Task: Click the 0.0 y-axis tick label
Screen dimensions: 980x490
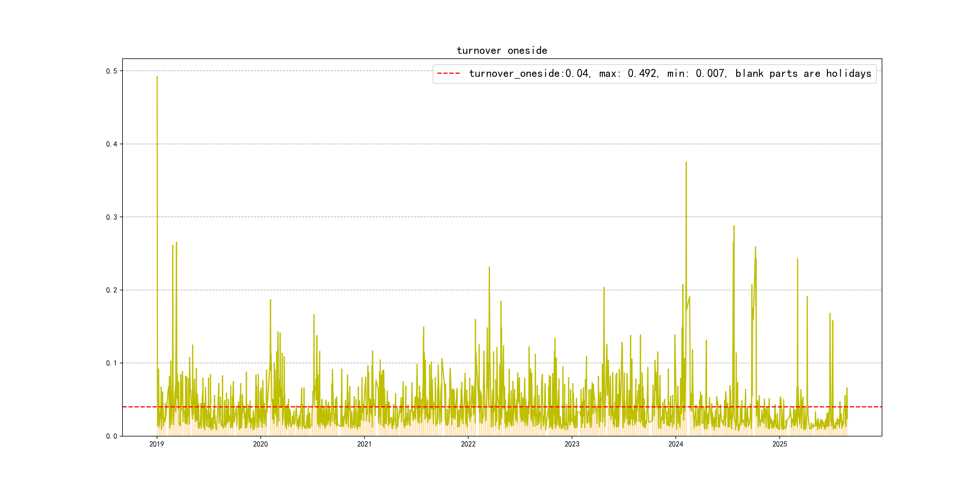Action: (112, 436)
